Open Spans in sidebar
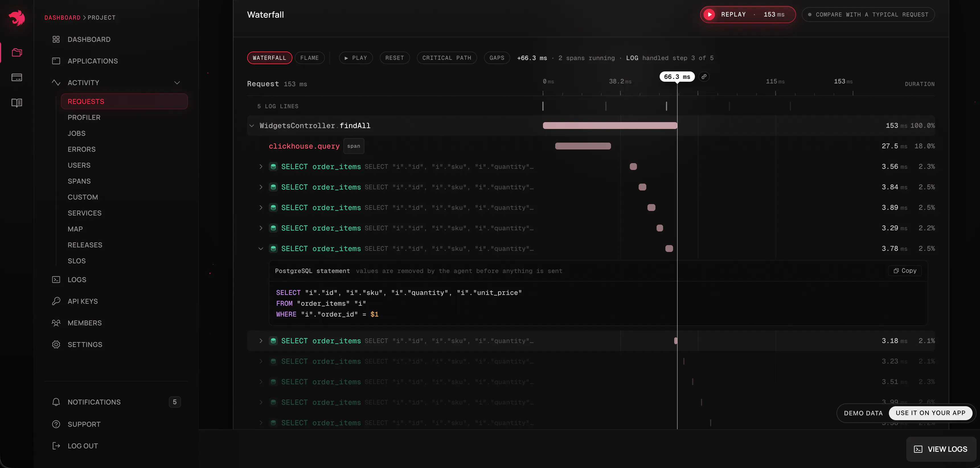Image resolution: width=980 pixels, height=468 pixels. point(79,182)
